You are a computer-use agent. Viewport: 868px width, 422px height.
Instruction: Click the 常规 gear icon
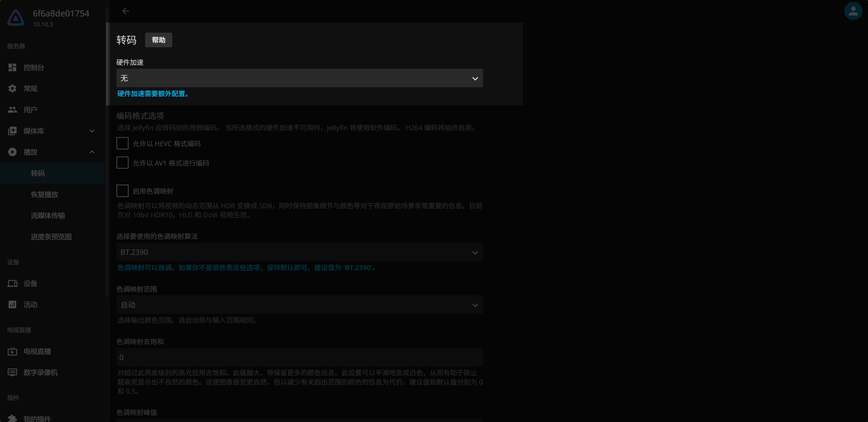point(13,88)
